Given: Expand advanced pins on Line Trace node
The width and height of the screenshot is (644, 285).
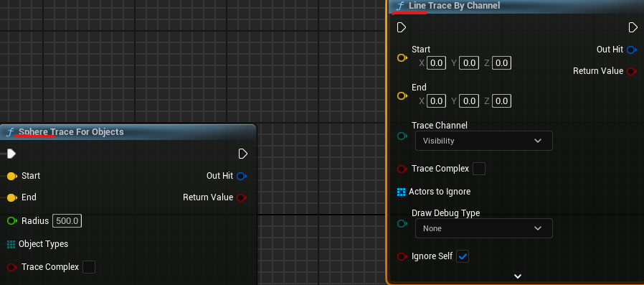Looking at the screenshot, I should click(518, 276).
